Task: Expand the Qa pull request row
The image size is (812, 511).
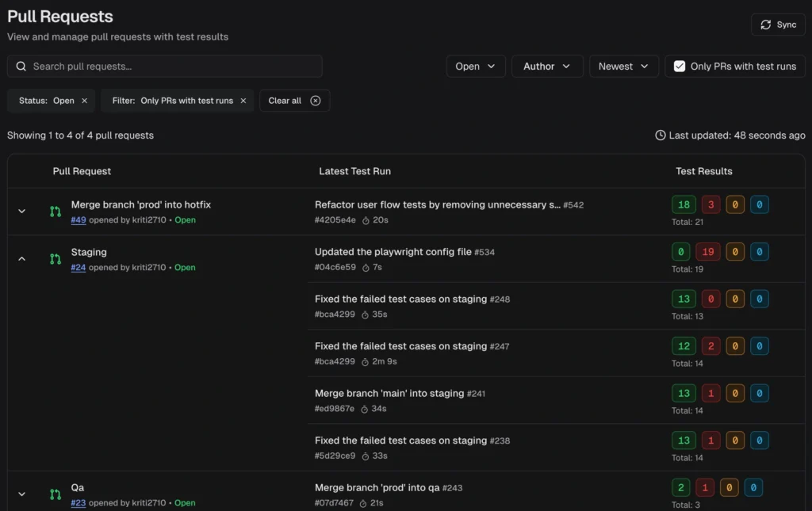Action: click(x=22, y=494)
